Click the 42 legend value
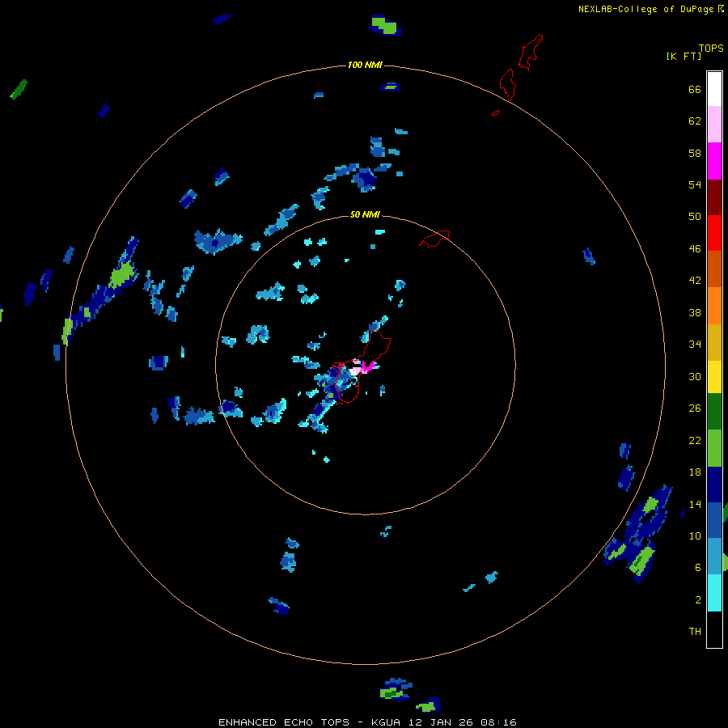Viewport: 728px width, 728px height. (x=695, y=281)
